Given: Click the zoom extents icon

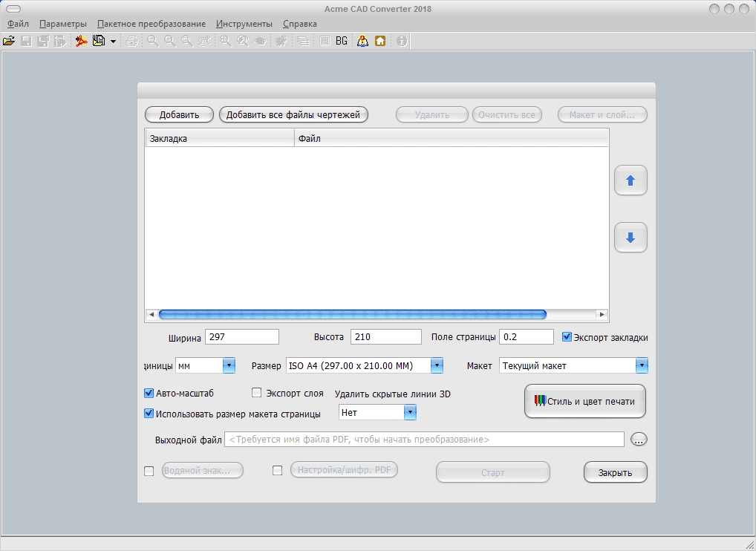Looking at the screenshot, I should (225, 41).
